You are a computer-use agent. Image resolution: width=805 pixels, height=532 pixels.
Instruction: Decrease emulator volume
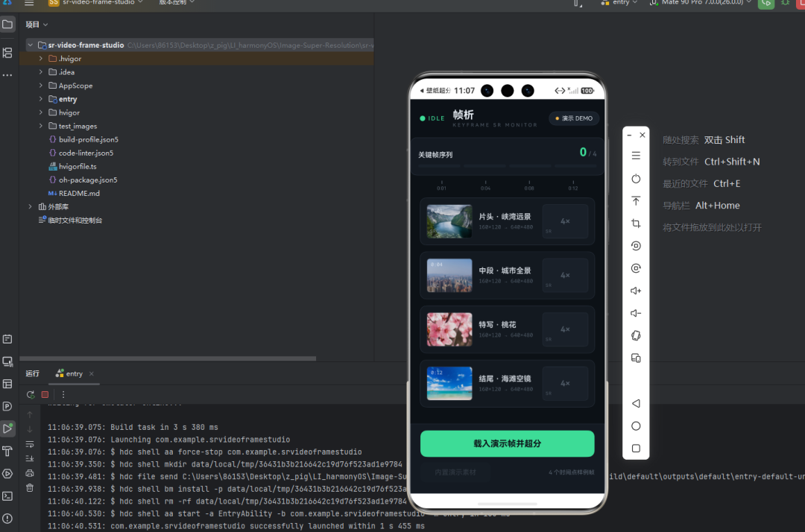click(636, 313)
